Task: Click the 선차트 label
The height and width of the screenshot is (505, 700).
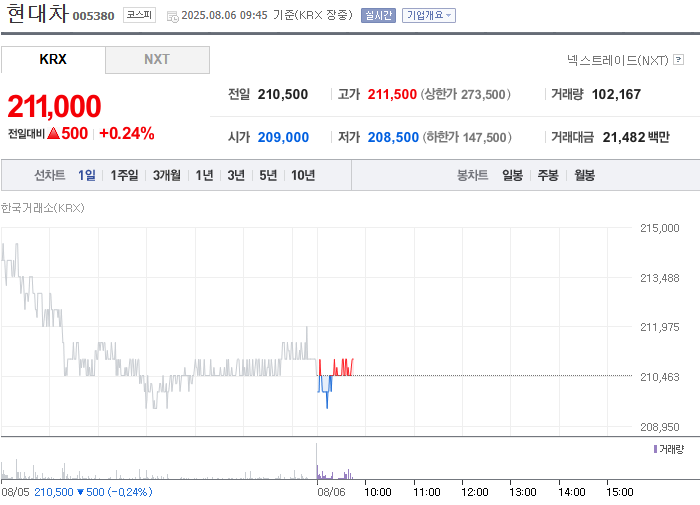Action: point(50,175)
